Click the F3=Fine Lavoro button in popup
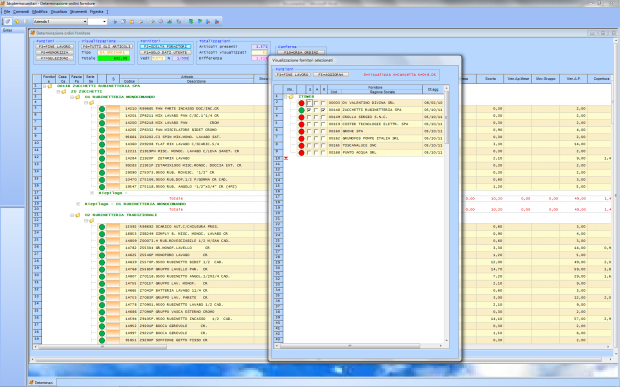Viewport: 620px width, 387px height. point(293,75)
